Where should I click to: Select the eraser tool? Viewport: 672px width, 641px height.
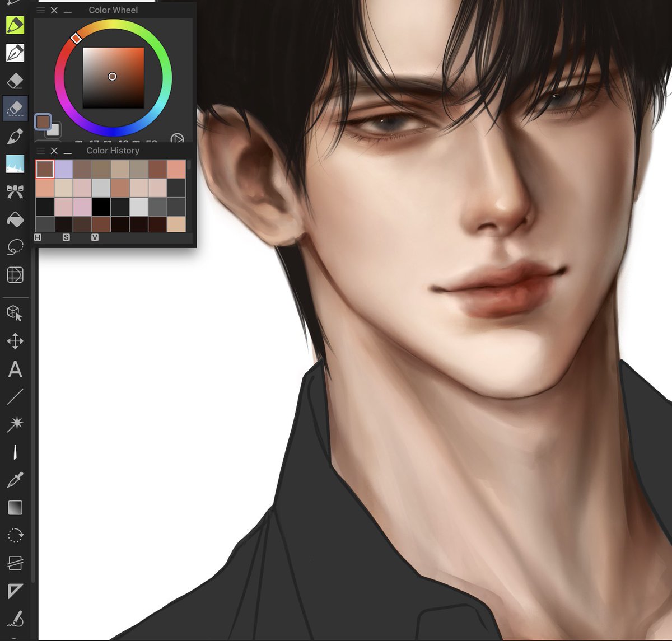click(x=15, y=81)
